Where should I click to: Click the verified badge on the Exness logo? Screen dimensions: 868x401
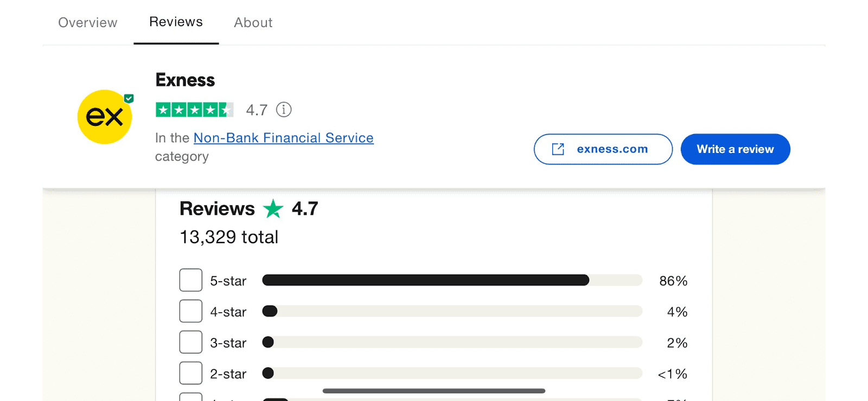pyautogui.click(x=129, y=98)
